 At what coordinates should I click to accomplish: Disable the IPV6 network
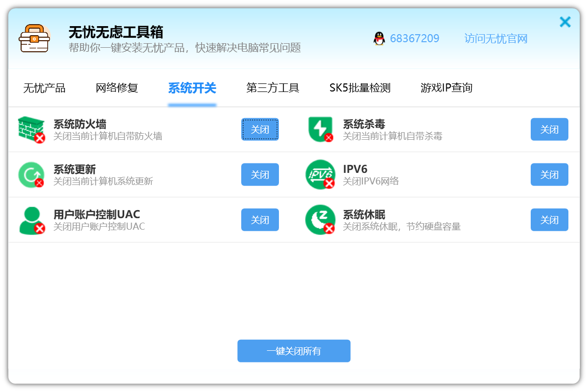(x=549, y=175)
